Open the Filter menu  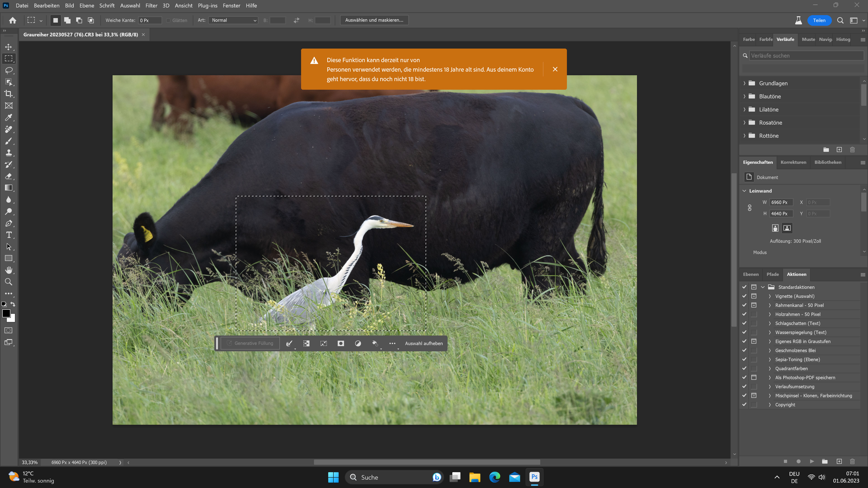point(151,5)
